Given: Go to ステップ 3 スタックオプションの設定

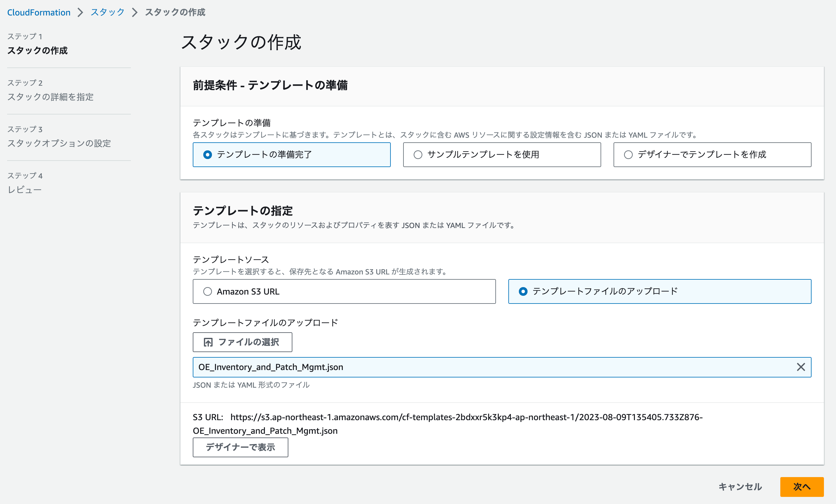Looking at the screenshot, I should 59,144.
